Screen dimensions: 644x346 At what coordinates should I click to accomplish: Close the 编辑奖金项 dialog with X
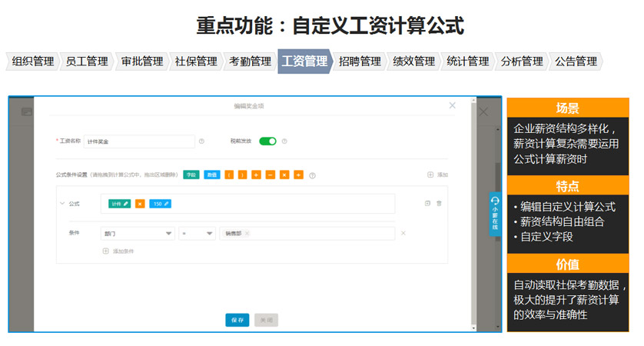point(452,105)
